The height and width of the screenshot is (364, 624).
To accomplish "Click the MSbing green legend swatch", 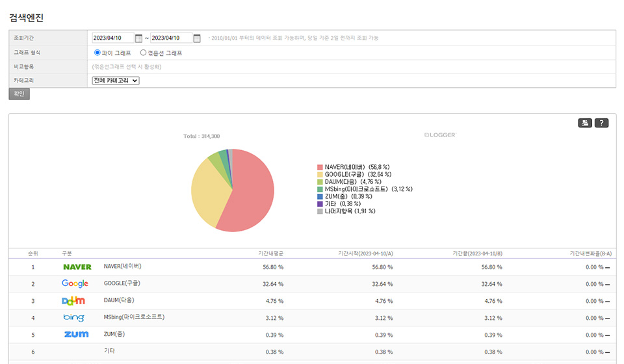I will click(x=320, y=189).
